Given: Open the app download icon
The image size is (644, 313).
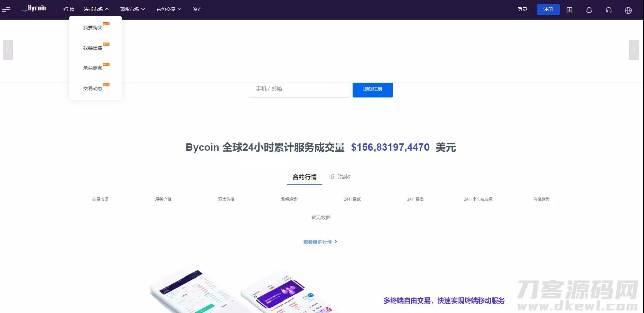Looking at the screenshot, I should click(569, 10).
